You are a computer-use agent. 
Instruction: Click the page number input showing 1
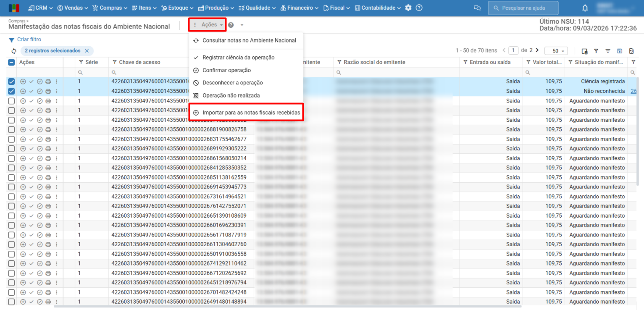click(x=513, y=50)
